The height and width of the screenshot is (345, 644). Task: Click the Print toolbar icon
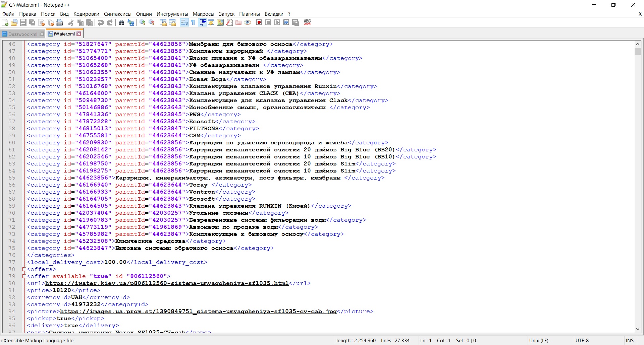[x=59, y=22]
